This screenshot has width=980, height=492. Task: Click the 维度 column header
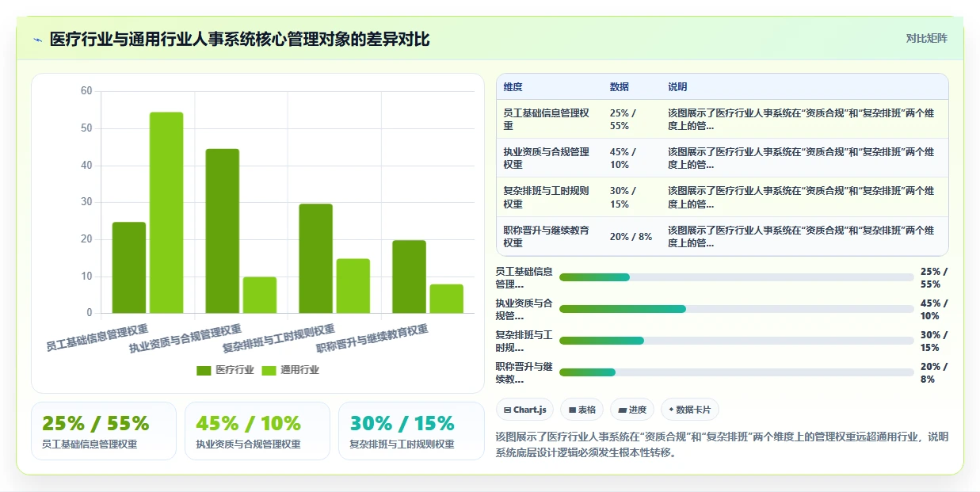pos(513,87)
